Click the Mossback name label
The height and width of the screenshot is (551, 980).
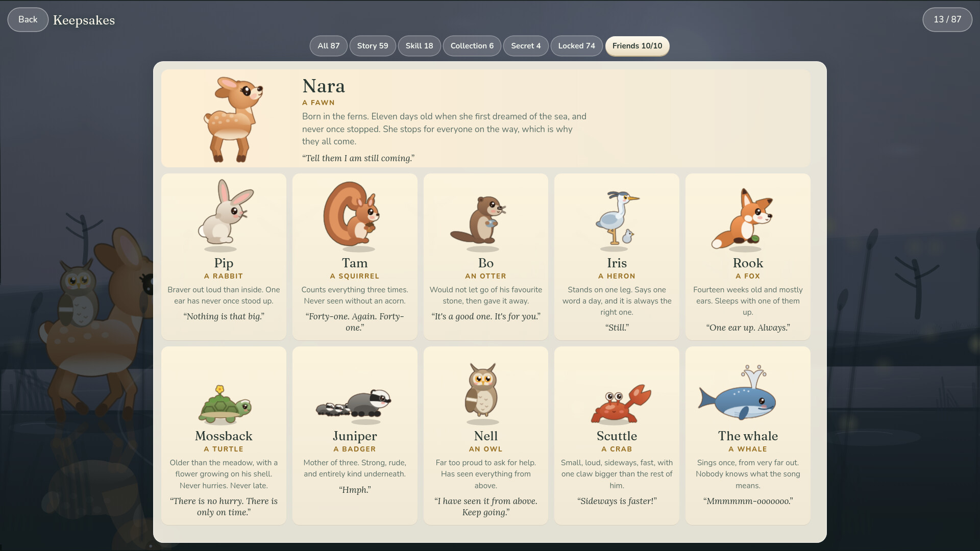click(224, 436)
